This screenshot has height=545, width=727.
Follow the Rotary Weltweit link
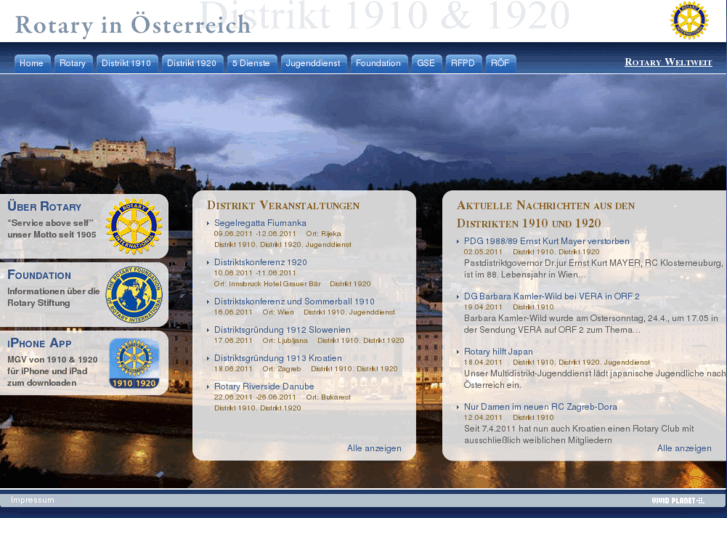point(668,62)
